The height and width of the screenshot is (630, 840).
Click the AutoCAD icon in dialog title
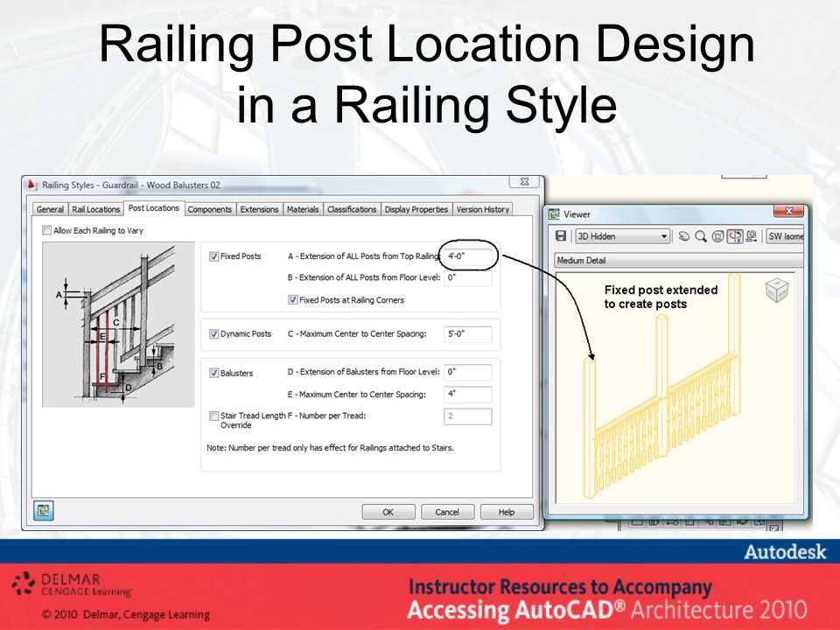click(x=32, y=185)
